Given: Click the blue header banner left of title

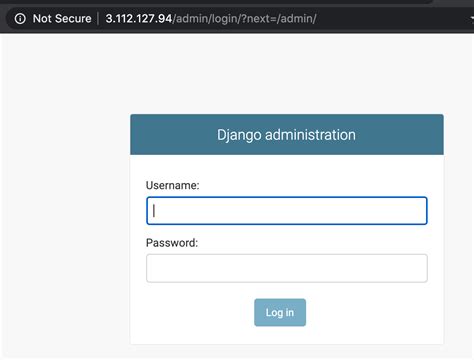Looking at the screenshot, I should pos(173,135).
